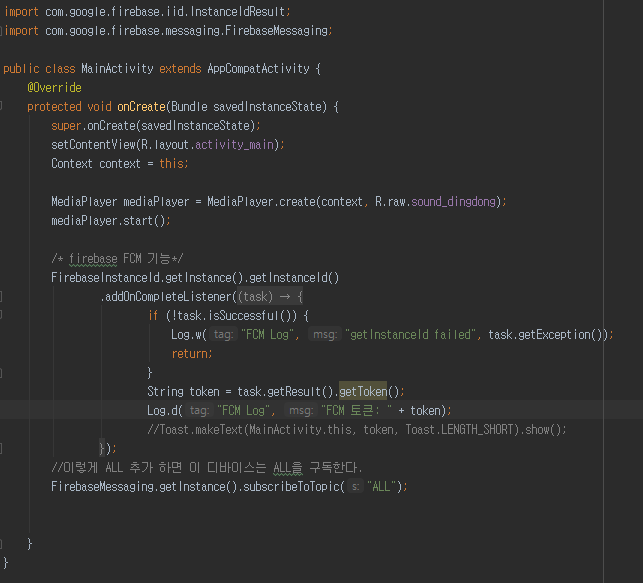Click the AppCompatActivity superclass name
Screen dimensions: 643x583
coord(258,68)
